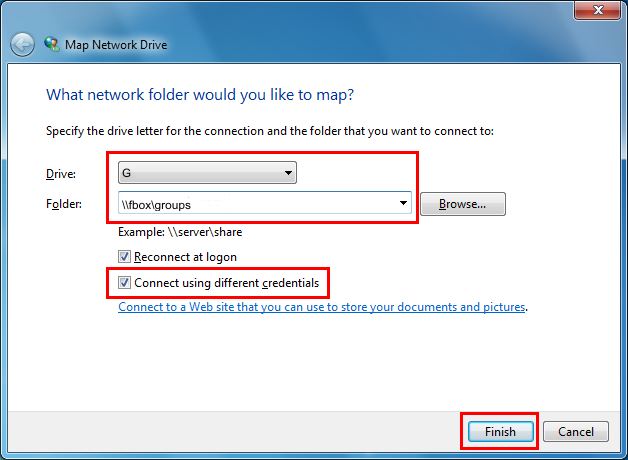Expand the Folder path history dropdown arrow
628x460 pixels.
tap(403, 204)
